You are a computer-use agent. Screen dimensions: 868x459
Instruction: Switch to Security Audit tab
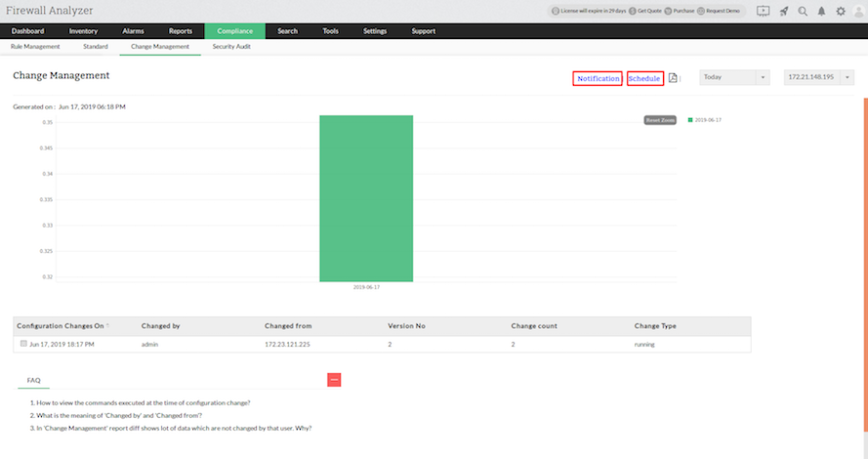(231, 47)
